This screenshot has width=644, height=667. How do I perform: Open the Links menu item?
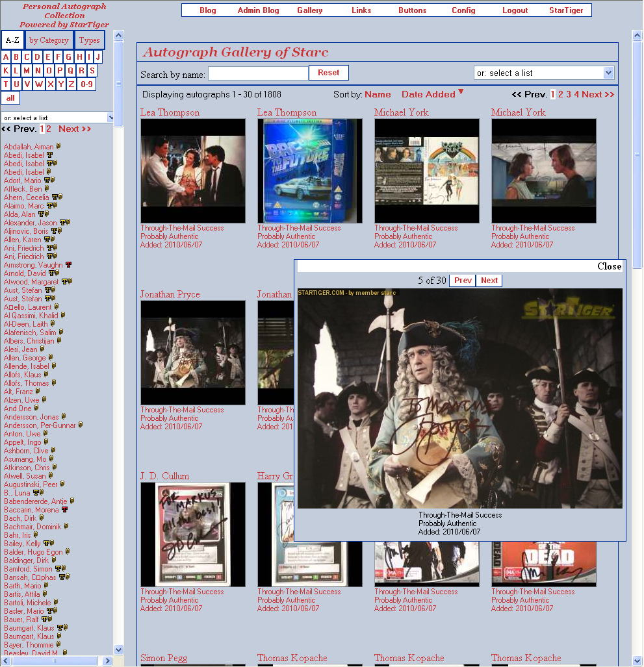361,10
